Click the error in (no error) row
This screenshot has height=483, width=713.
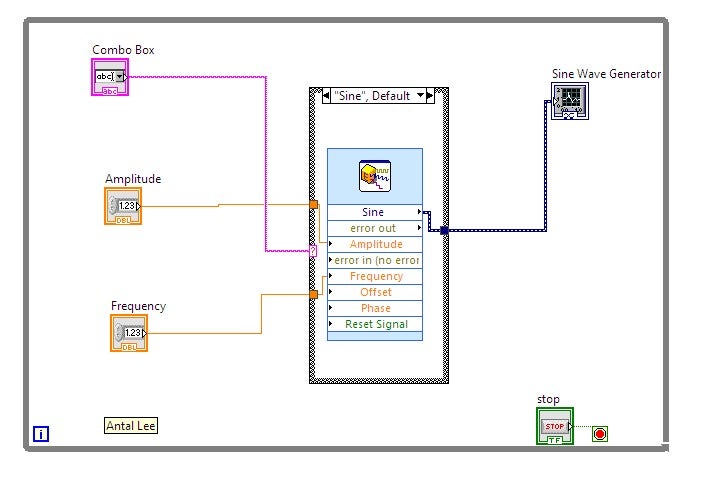375,260
